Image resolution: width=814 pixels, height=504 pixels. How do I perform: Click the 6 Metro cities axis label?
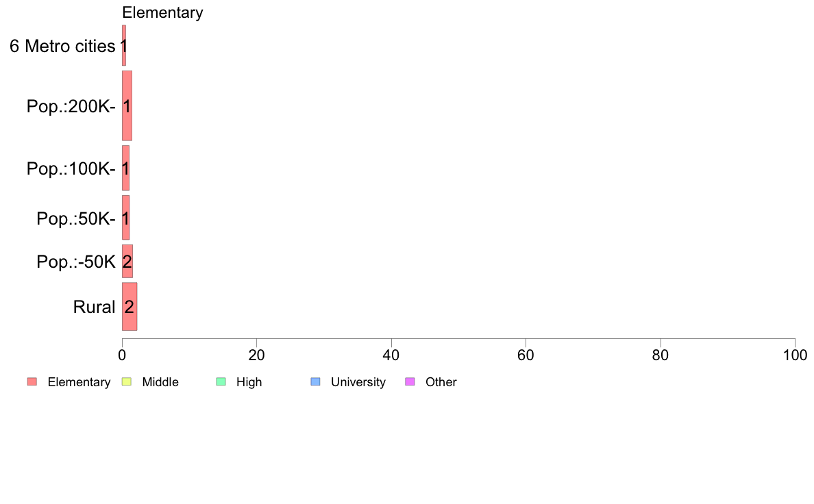pos(62,46)
